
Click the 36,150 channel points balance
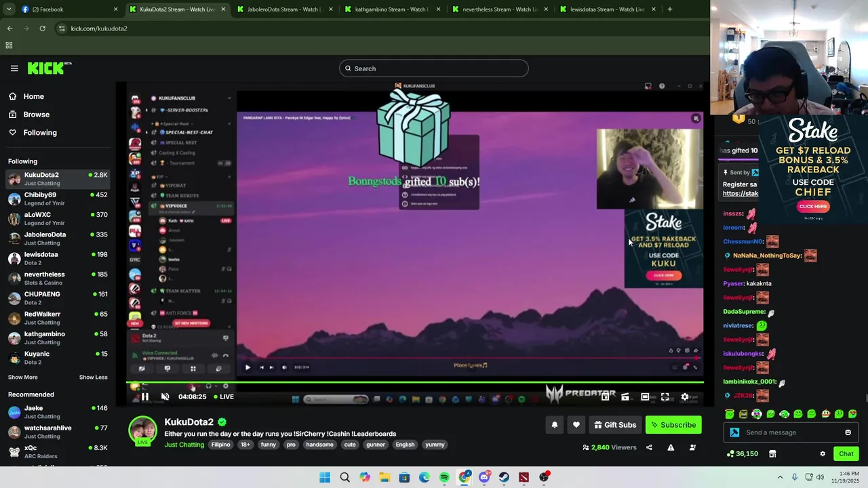(743, 453)
